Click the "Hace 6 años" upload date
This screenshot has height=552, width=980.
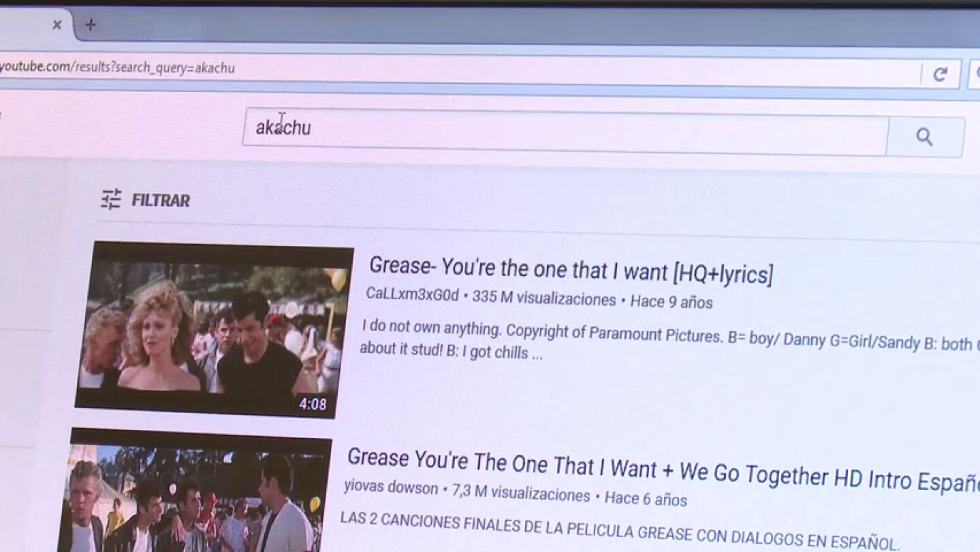point(646,499)
